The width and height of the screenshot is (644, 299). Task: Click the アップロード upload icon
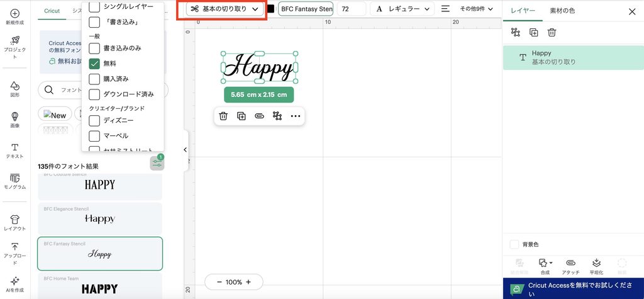point(15,247)
